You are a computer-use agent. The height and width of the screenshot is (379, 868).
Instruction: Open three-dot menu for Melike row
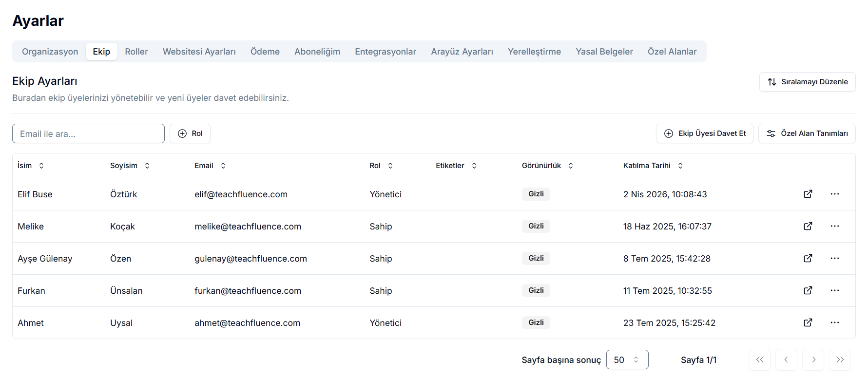point(834,226)
